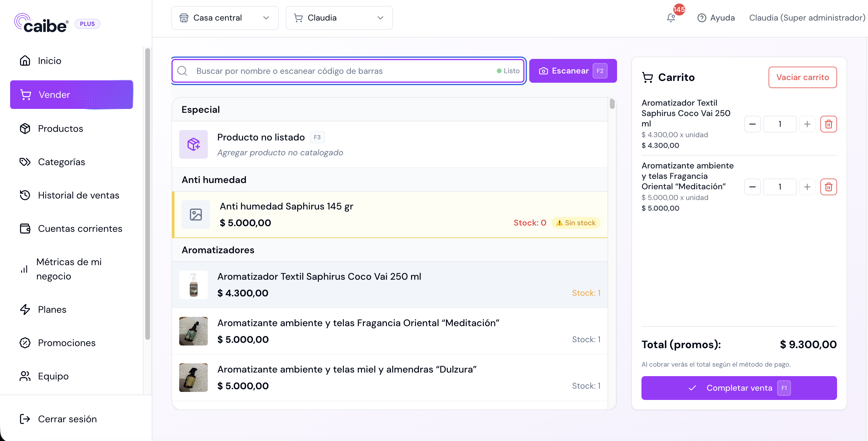The image size is (868, 441).
Task: Click Claudia (Super administrador) user name
Action: tap(807, 18)
